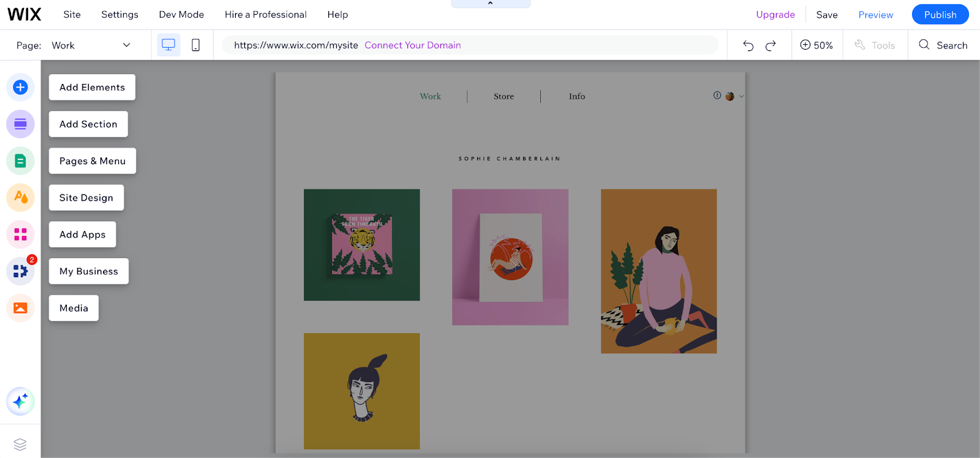Select the orange seated woman illustration
Screen dimensions: 980x458
coord(658,271)
